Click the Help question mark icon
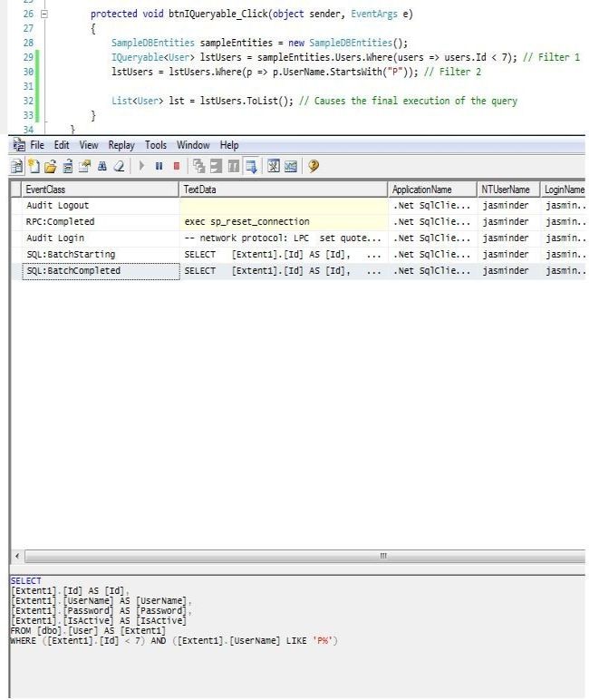Image resolution: width=589 pixels, height=700 pixels. (x=314, y=166)
